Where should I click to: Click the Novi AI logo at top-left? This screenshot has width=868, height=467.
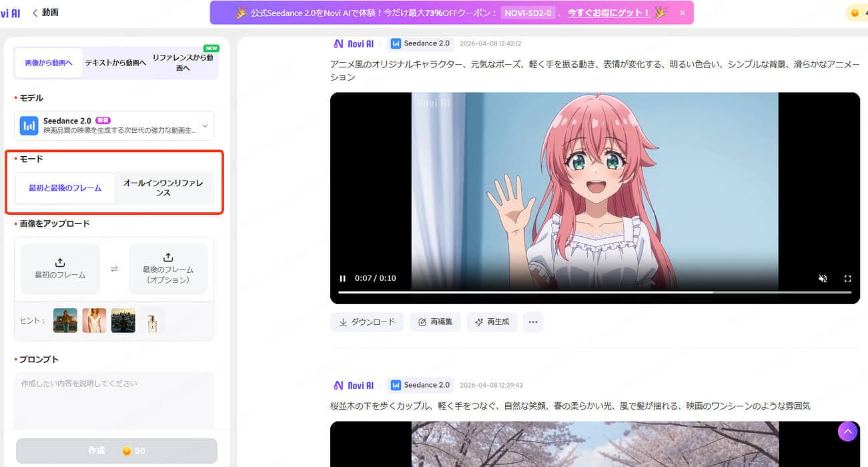tap(10, 13)
